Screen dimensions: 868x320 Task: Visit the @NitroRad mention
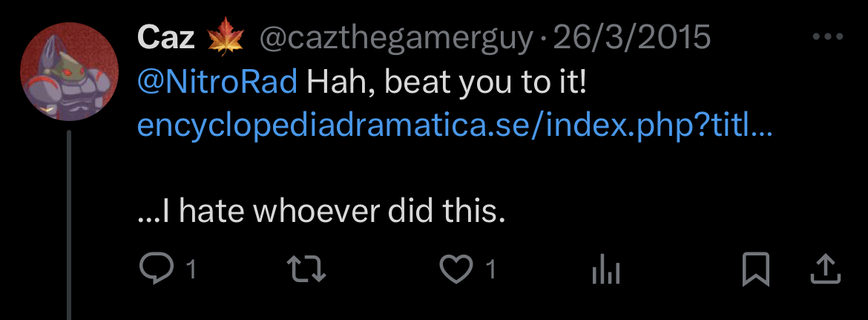217,82
